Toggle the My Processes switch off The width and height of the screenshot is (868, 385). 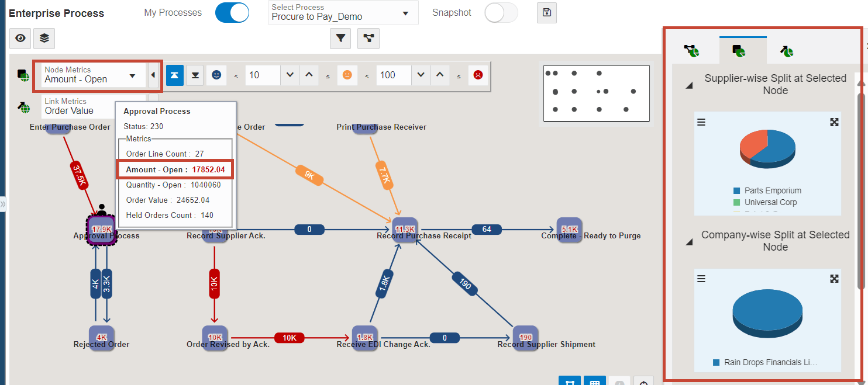click(232, 13)
